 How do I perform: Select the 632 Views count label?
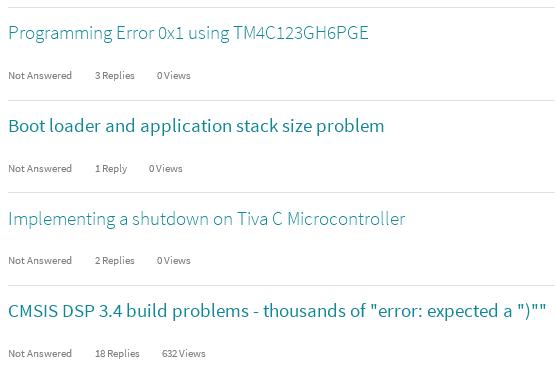[x=184, y=353]
